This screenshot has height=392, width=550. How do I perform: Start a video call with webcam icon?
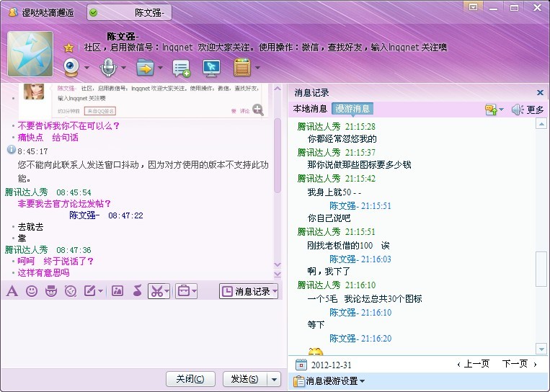(71, 67)
